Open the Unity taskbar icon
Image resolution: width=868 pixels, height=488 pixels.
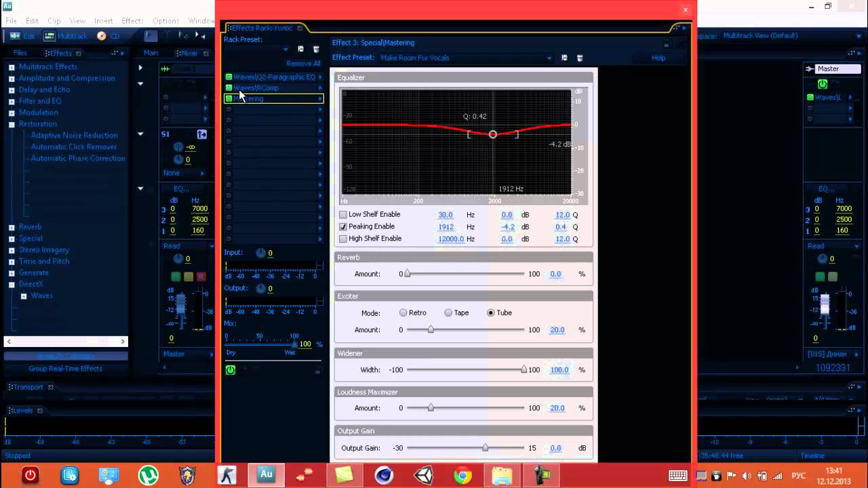pos(423,476)
